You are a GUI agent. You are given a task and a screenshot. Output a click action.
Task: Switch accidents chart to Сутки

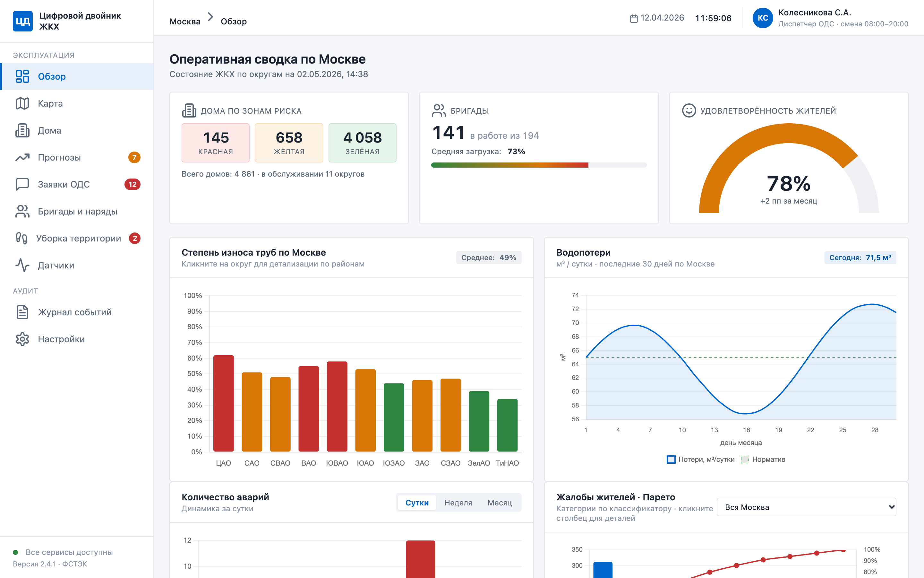[417, 503]
